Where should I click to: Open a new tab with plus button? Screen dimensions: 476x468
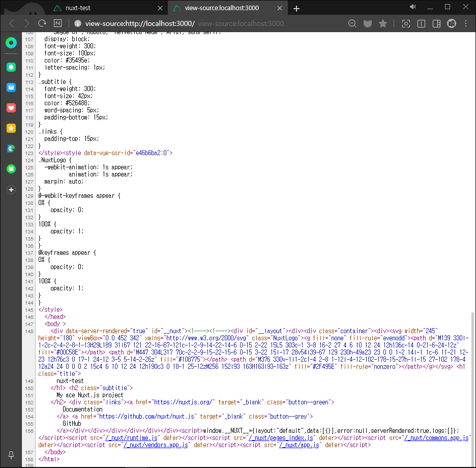pos(296,9)
